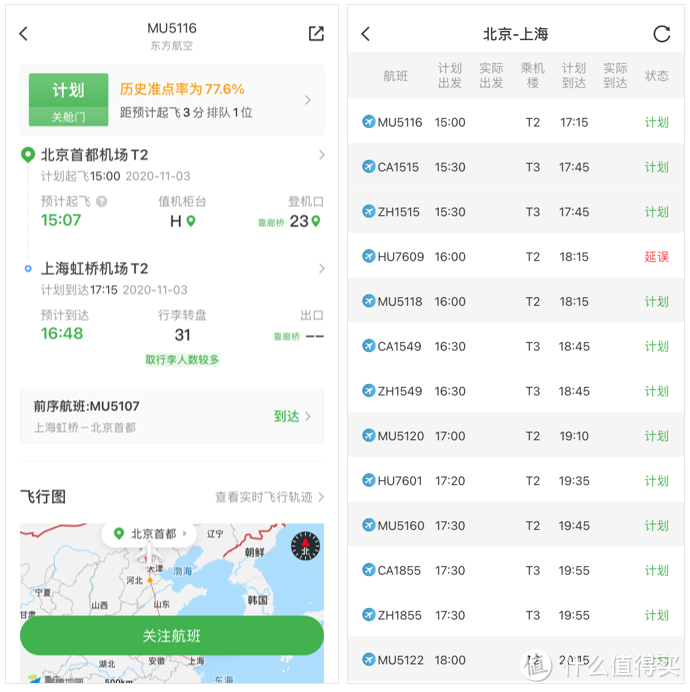Tap the circle marker beside 上海虹桥机场T2
690x692 pixels.
28,268
